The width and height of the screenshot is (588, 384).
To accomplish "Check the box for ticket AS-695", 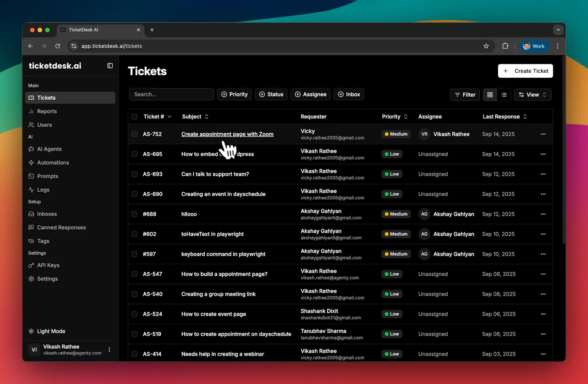I will pos(135,154).
